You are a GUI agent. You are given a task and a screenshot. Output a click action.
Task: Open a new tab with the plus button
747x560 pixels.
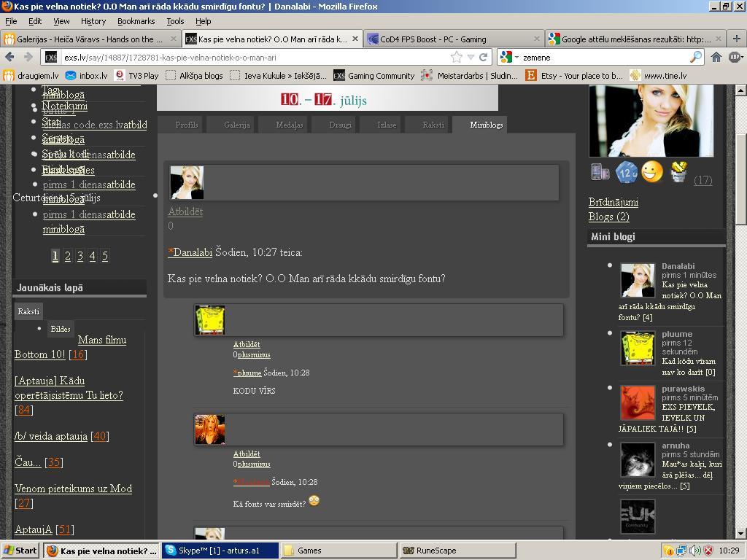click(x=737, y=39)
